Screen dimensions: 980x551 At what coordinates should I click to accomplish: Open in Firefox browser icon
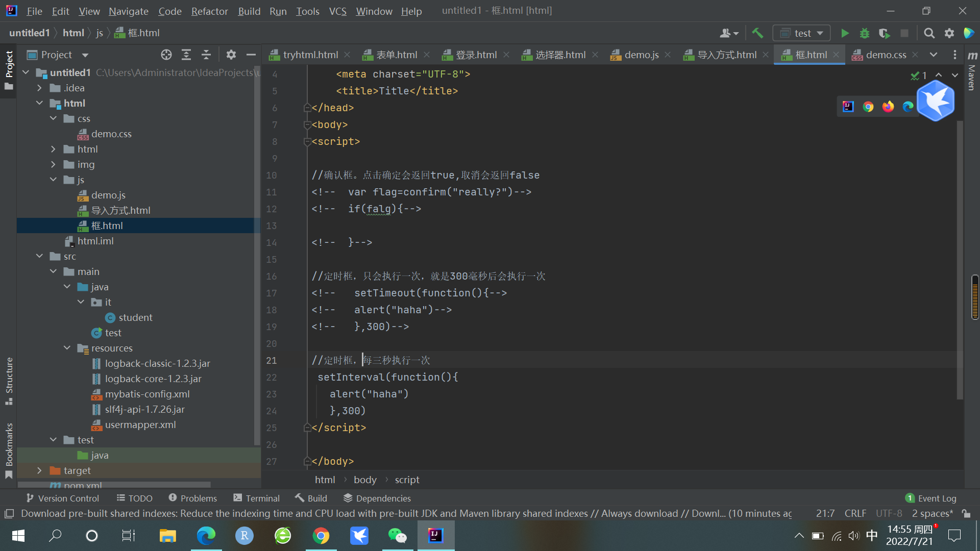click(888, 106)
